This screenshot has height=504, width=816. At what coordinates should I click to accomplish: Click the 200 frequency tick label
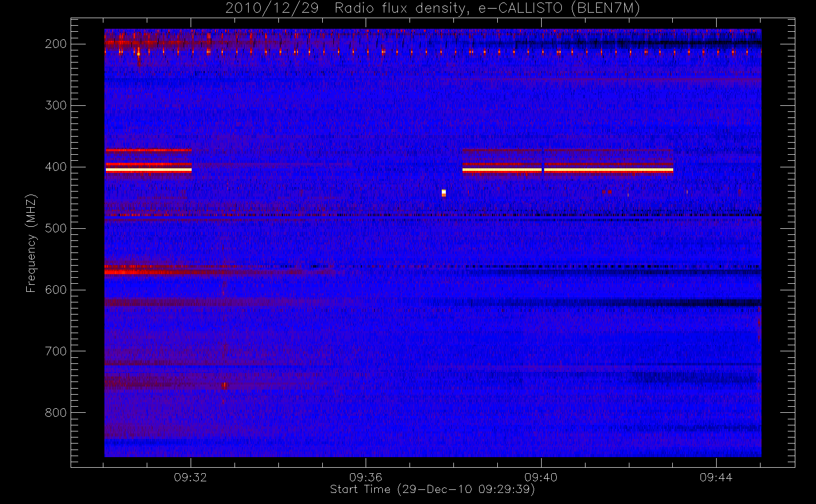coord(56,44)
